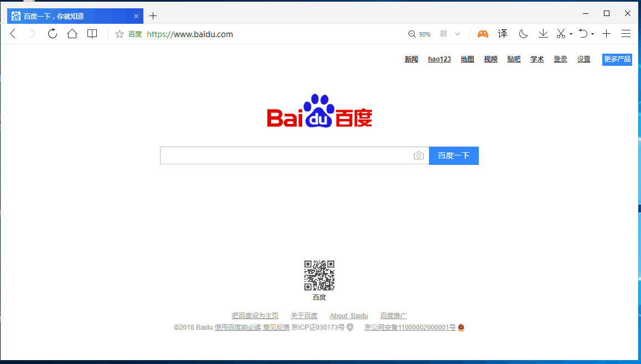Image resolution: width=641 pixels, height=364 pixels.
Task: Expand the scissors tool dropdown arrow
Action: [571, 34]
